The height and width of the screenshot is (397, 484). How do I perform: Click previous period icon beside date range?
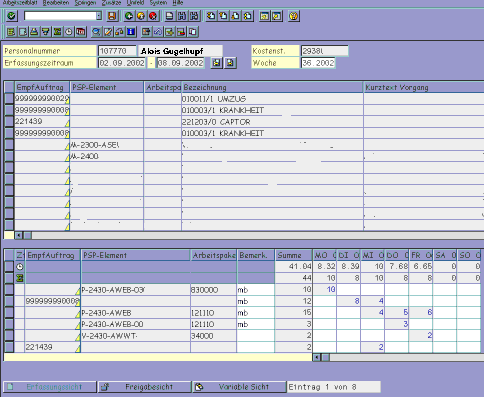pos(217,63)
